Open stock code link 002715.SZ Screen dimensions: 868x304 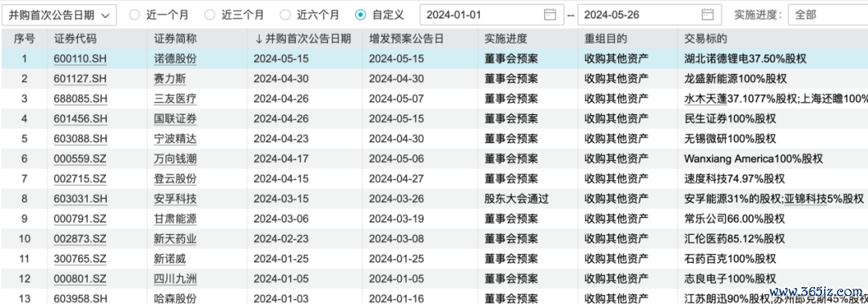point(80,179)
